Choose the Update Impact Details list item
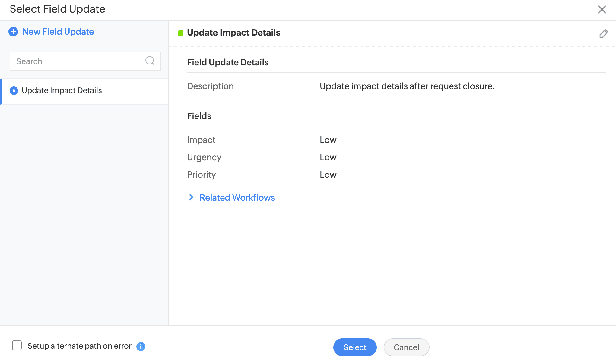This screenshot has height=364, width=616. click(62, 90)
